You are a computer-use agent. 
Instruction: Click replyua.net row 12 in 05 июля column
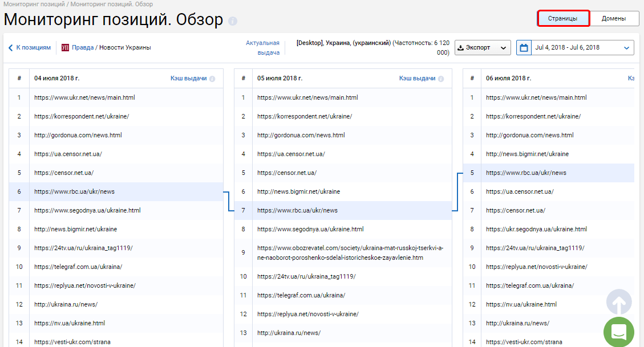tap(308, 315)
